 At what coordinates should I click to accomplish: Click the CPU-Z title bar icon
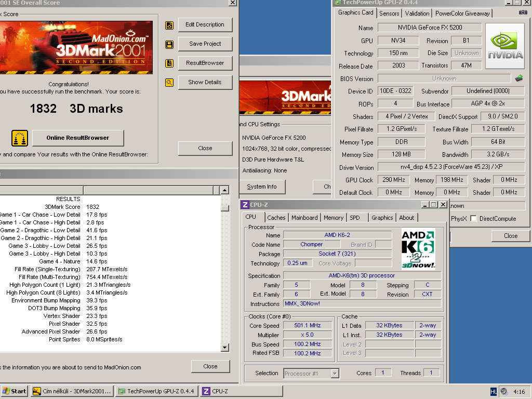[x=245, y=205]
